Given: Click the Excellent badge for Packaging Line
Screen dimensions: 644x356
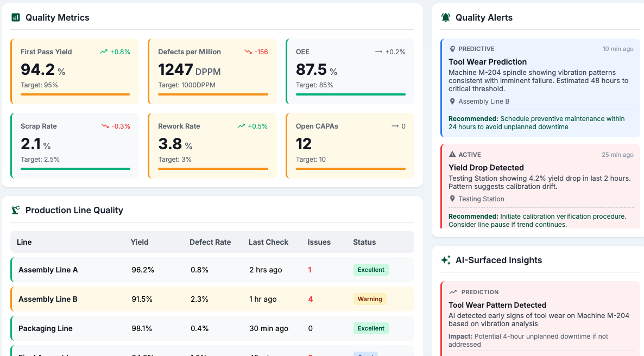Looking at the screenshot, I should [371, 328].
